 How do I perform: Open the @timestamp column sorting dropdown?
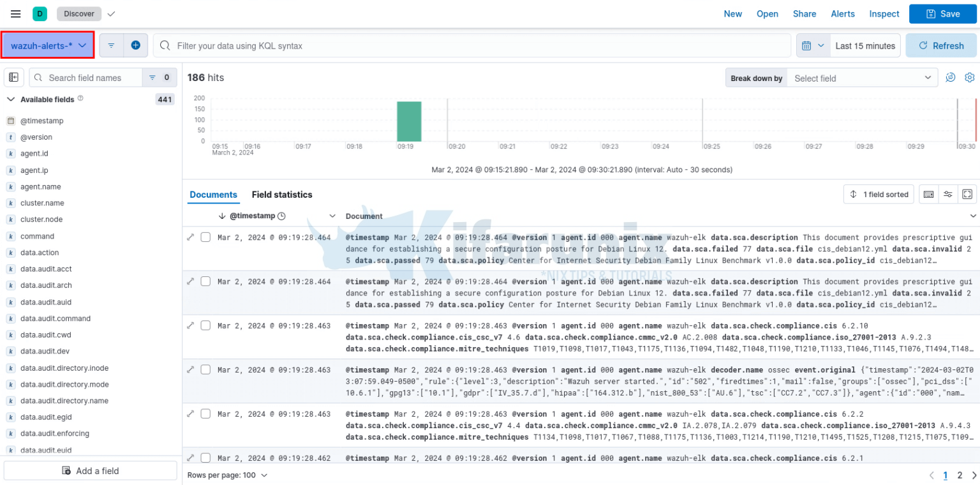tap(332, 216)
